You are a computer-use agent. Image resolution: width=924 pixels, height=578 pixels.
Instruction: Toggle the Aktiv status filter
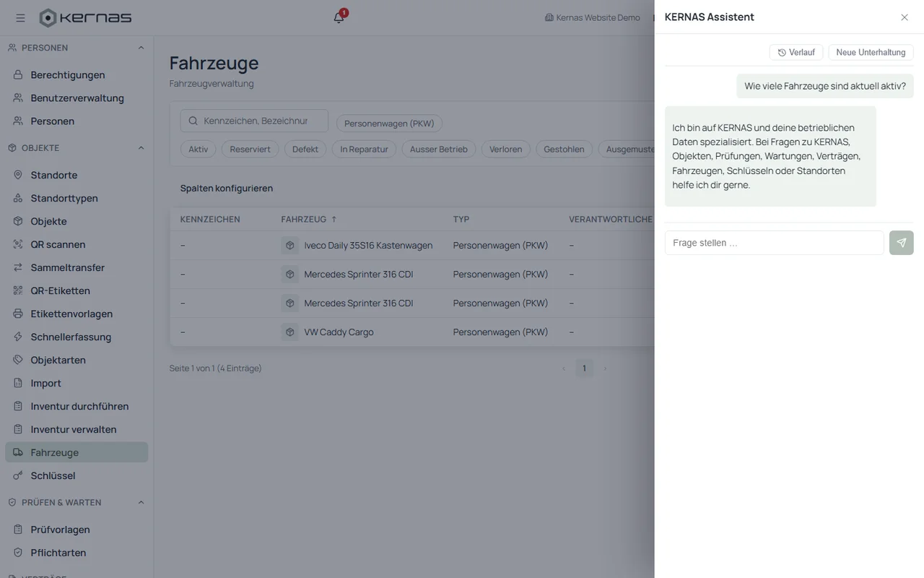pyautogui.click(x=199, y=149)
